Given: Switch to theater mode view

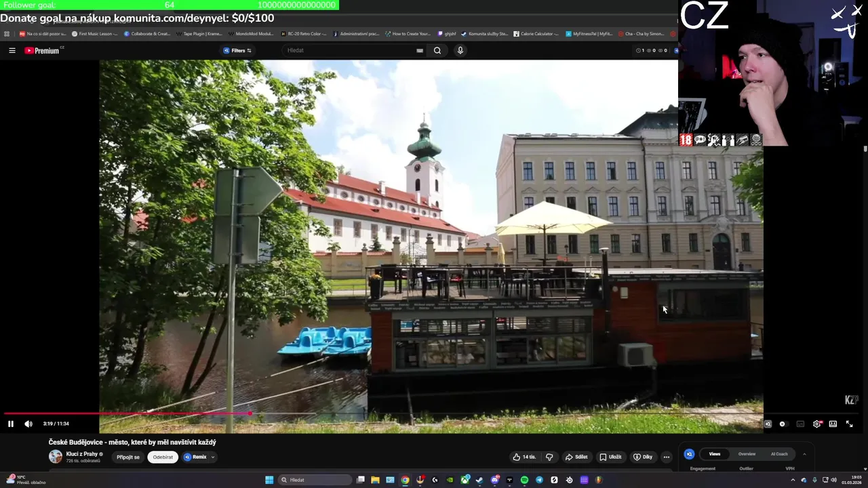Looking at the screenshot, I should 833,424.
